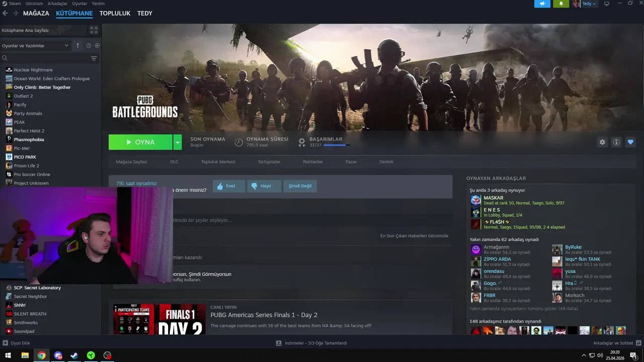Click Şimdi Değil button
This screenshot has width=644, height=362.
point(300,186)
